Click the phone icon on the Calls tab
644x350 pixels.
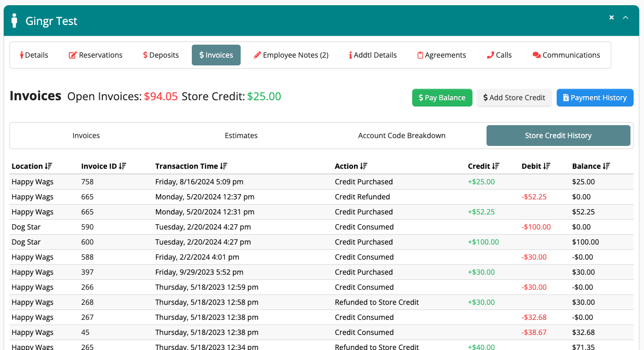tap(490, 55)
